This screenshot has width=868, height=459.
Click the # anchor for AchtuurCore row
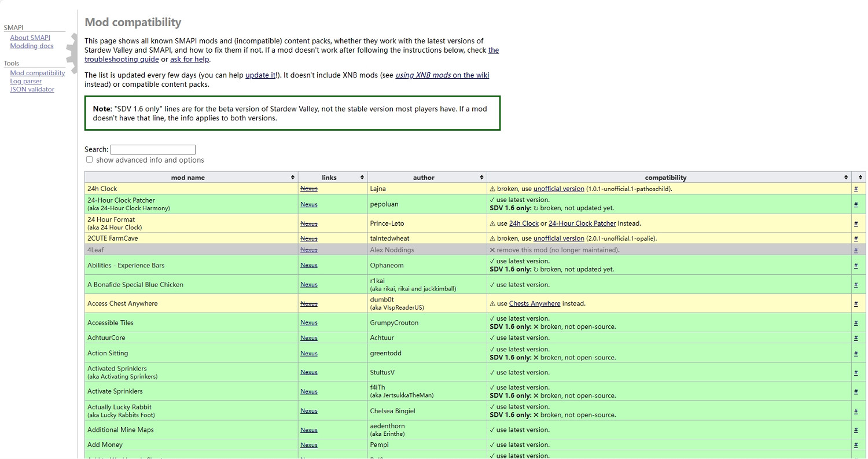click(x=856, y=338)
